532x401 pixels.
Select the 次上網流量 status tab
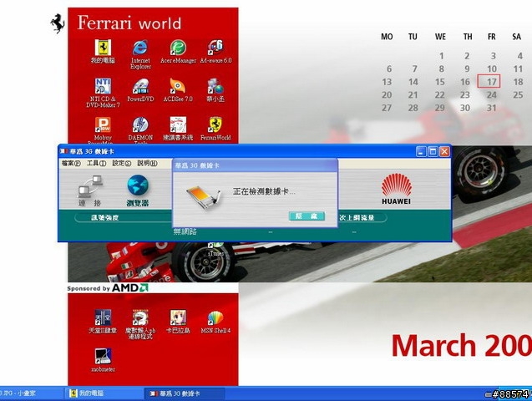coord(357,218)
